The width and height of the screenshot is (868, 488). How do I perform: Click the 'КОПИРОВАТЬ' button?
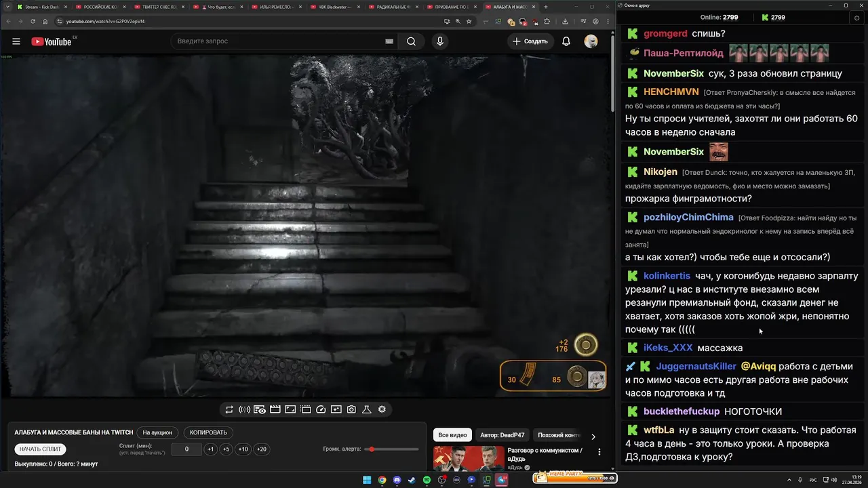click(208, 432)
